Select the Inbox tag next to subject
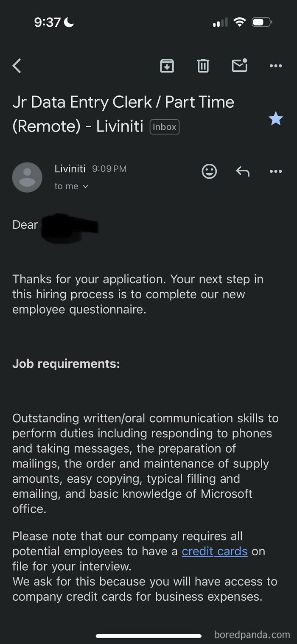 (x=164, y=126)
